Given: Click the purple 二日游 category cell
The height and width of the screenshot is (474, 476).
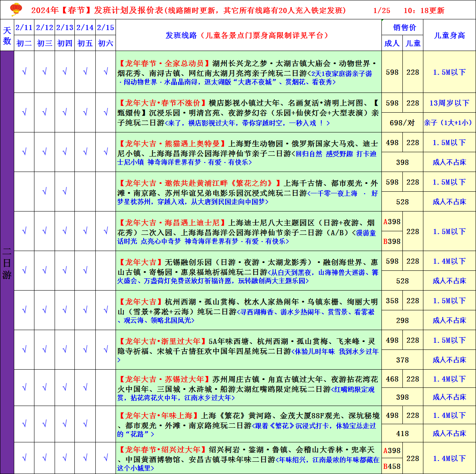Looking at the screenshot, I should tap(7, 262).
